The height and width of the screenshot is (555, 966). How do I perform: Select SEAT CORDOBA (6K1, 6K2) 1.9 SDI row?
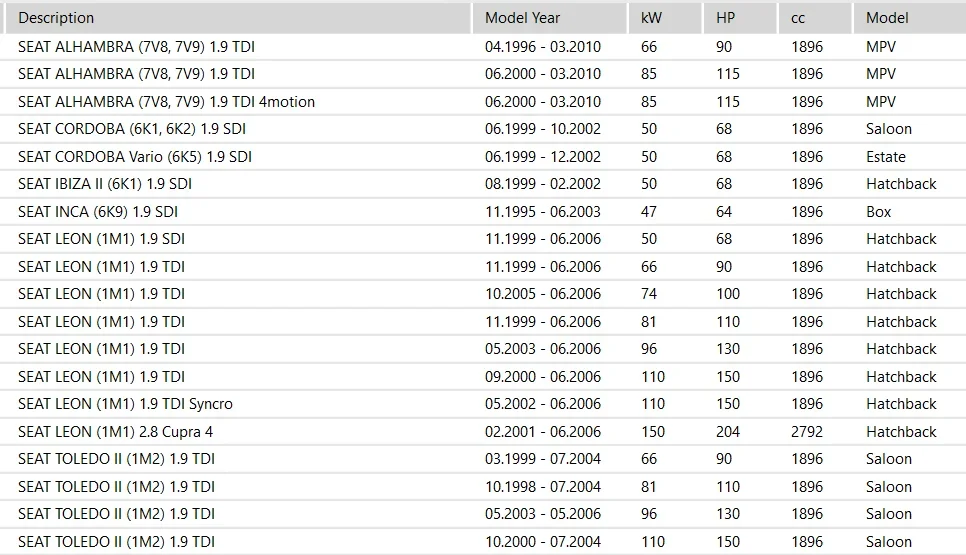click(132, 129)
